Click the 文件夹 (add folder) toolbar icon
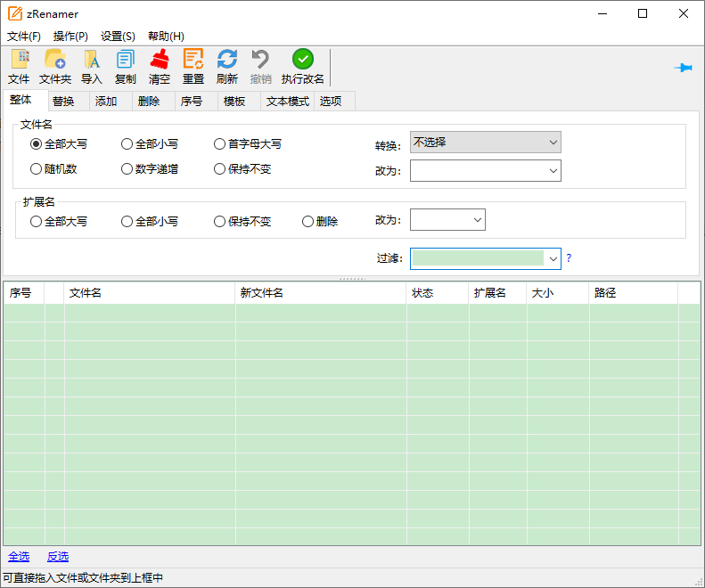The height and width of the screenshot is (588, 705). (55, 60)
